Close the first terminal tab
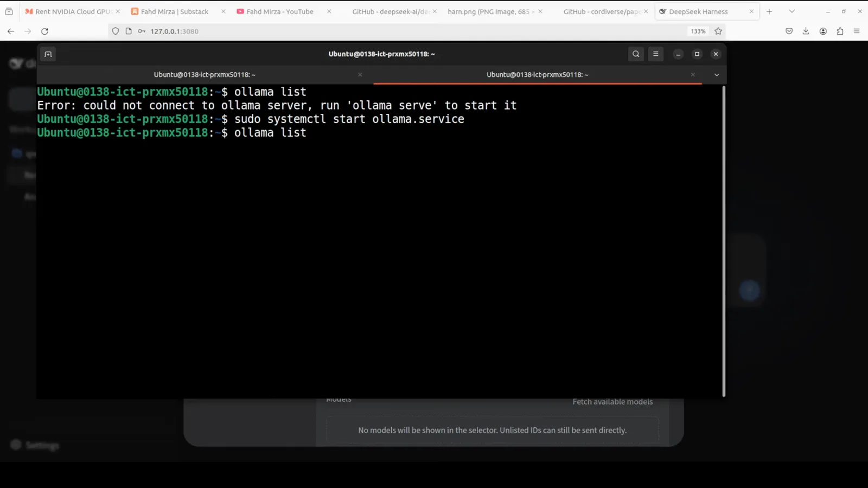Image resolution: width=868 pixels, height=488 pixels. click(360, 75)
